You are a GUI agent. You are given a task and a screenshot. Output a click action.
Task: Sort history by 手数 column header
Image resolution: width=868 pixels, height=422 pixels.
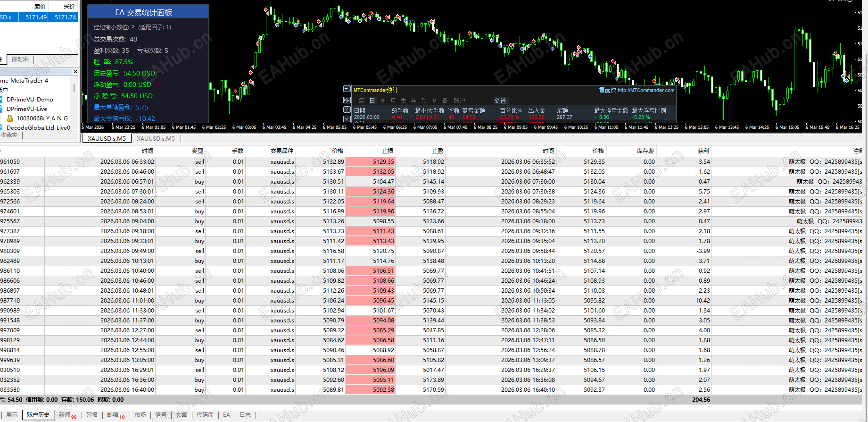tap(226, 151)
